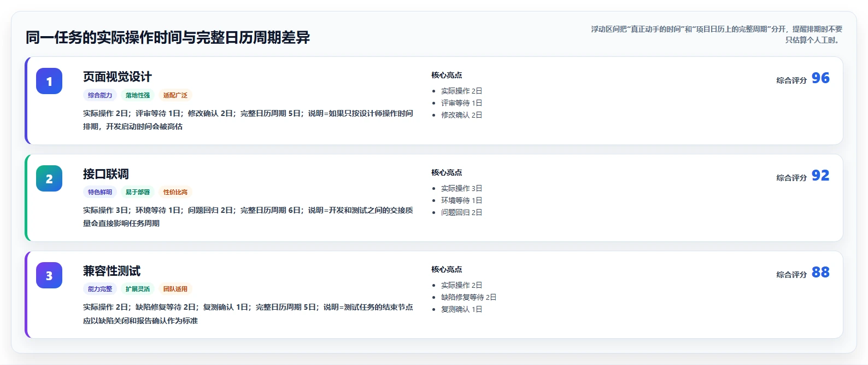Screen dimensions: 868x365
Task: Click the 问题回归 2日 bullet
Action: pos(461,212)
